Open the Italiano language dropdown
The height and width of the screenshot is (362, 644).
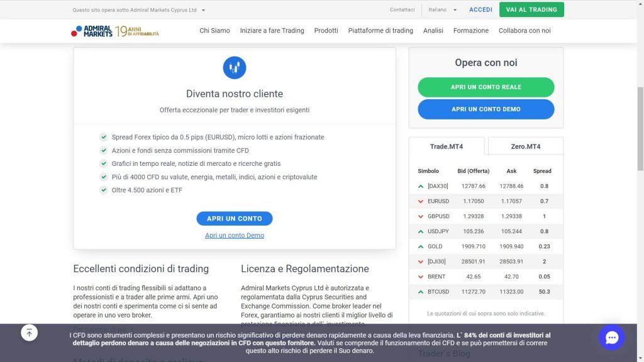(x=442, y=10)
